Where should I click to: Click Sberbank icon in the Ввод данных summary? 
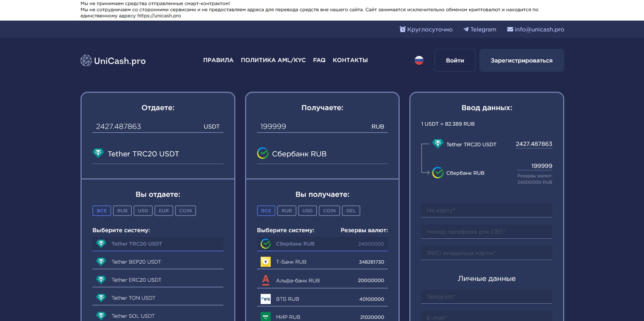(x=438, y=173)
